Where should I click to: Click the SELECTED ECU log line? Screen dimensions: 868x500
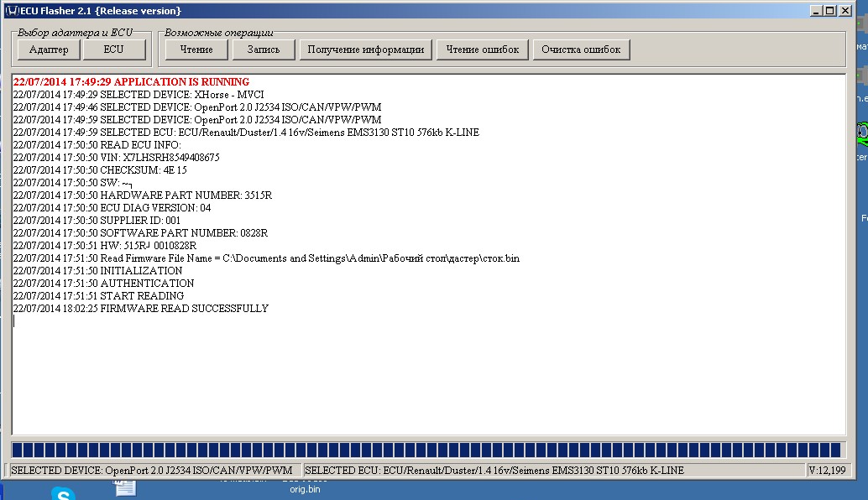coord(246,133)
